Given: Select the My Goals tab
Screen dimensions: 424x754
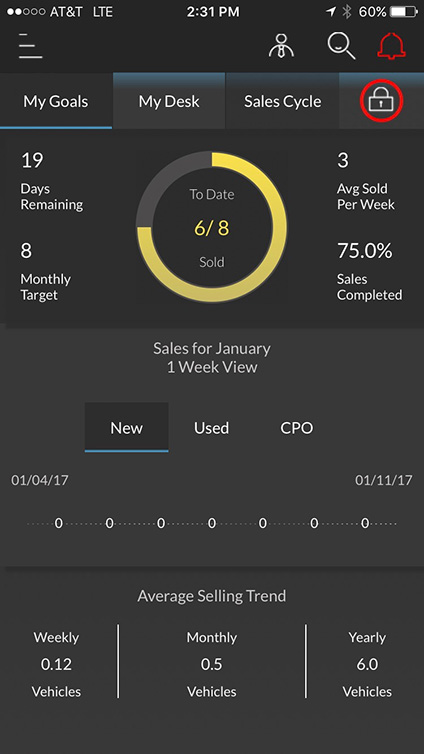Looking at the screenshot, I should 56,101.
